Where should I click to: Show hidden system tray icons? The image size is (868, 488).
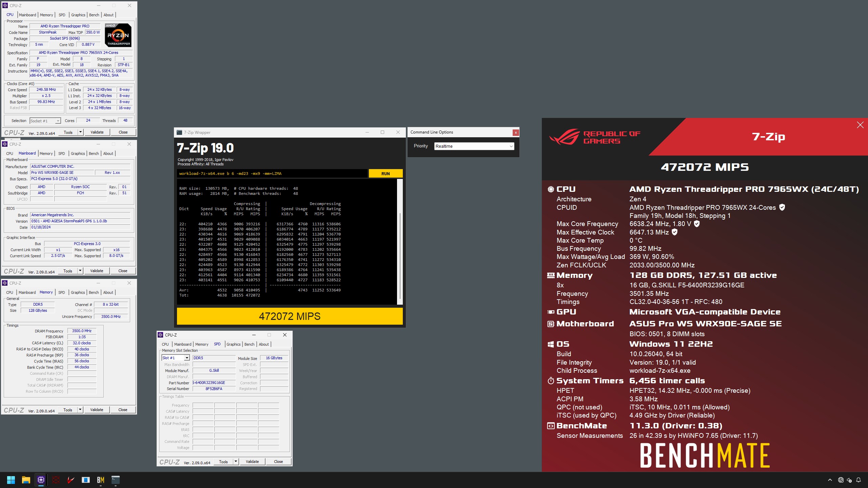(830, 480)
